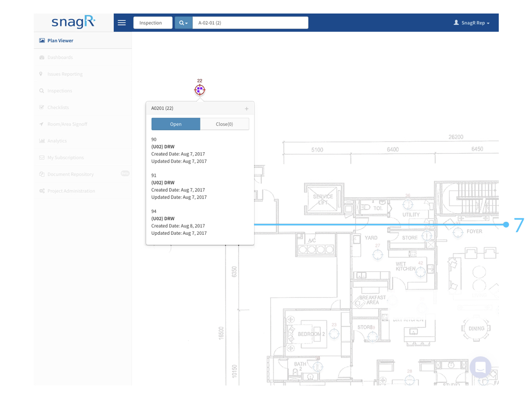532x399 pixels.
Task: Click the beta badge on Document Repository
Action: [x=125, y=174]
